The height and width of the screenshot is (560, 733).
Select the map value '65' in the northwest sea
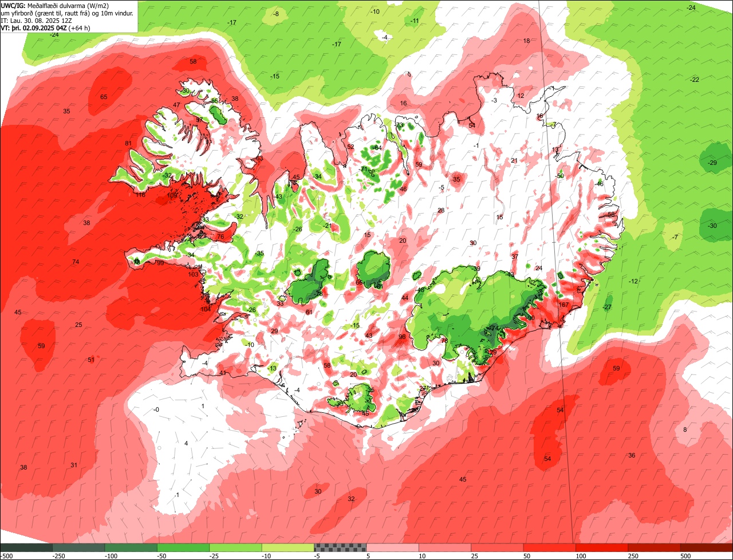point(104,97)
